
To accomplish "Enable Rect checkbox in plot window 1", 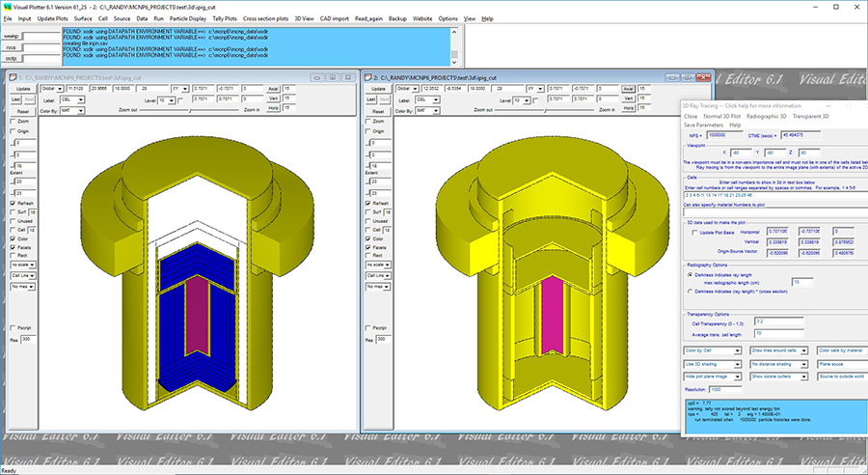I will pyautogui.click(x=14, y=256).
